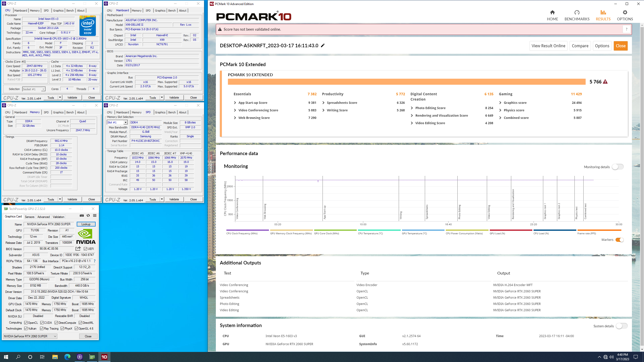644x362 pixels.
Task: Toggle Markers switch off
Action: pos(619,240)
